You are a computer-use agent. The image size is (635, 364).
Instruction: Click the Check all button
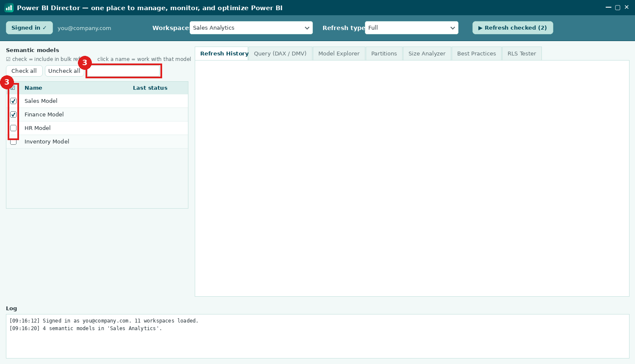coord(24,71)
